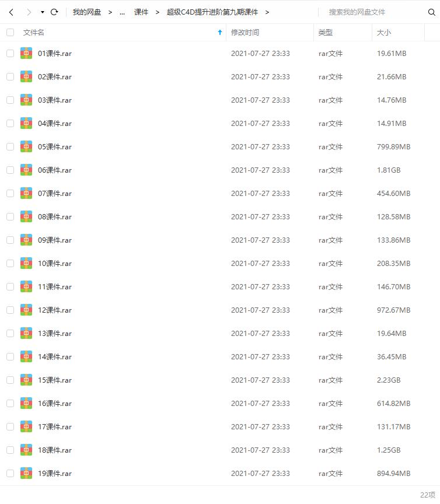The width and height of the screenshot is (440, 504).
Task: Click the rar icon of 19课件.rar
Action: (x=26, y=473)
